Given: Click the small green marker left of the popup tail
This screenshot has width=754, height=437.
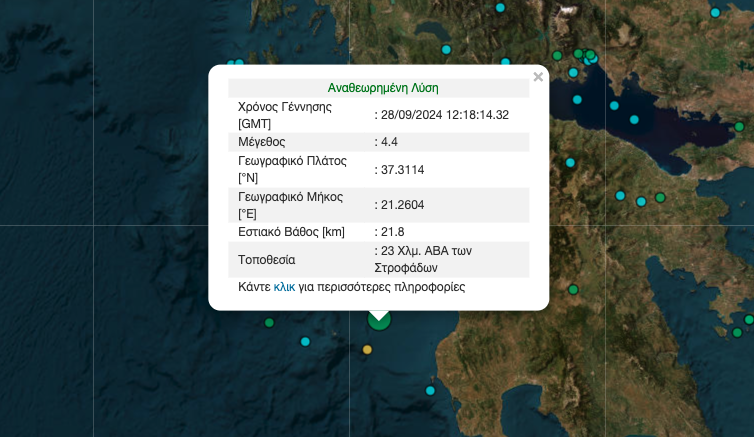Looking at the screenshot, I should [x=269, y=322].
